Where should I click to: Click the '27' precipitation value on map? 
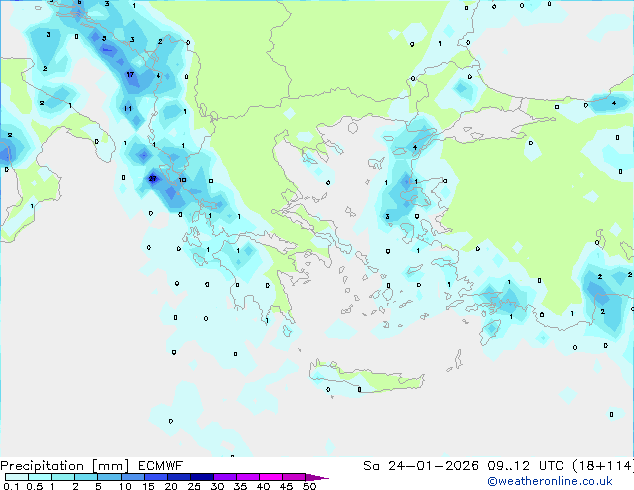pyautogui.click(x=152, y=178)
